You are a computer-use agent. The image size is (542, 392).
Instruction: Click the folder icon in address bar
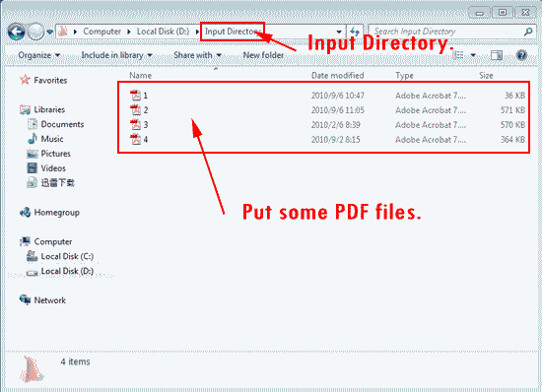63,32
